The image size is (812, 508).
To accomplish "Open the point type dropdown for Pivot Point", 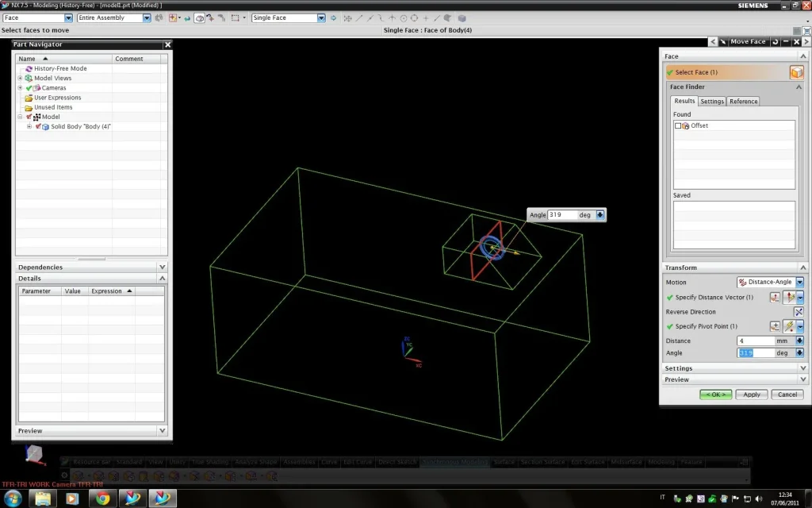I will (x=800, y=326).
